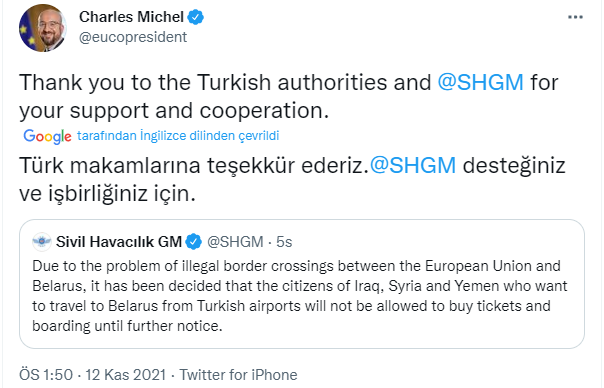Image resolution: width=604 pixels, height=388 pixels.
Task: Click the translated text 'Türk makamlarına teşekkür ederiz'
Action: coord(194,165)
